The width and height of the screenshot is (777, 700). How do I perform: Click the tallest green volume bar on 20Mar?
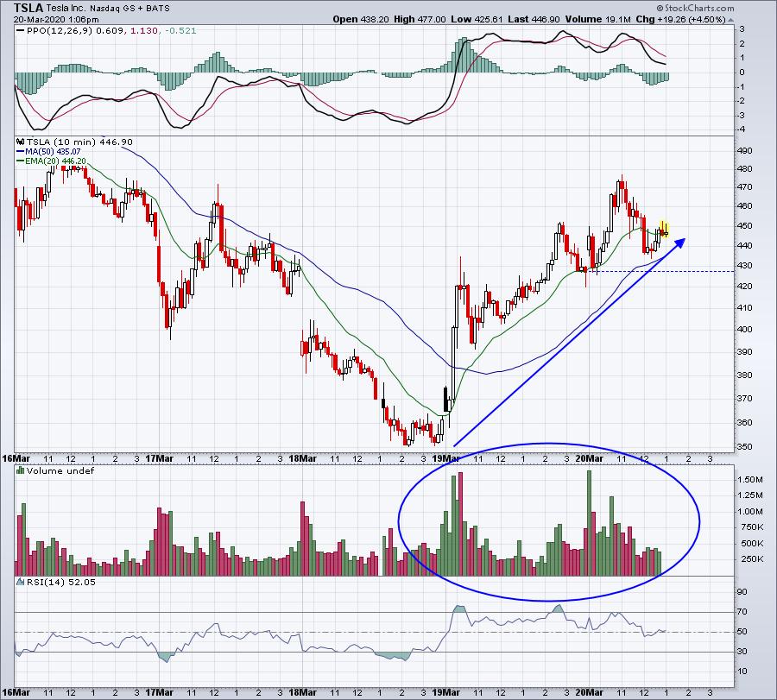point(589,522)
